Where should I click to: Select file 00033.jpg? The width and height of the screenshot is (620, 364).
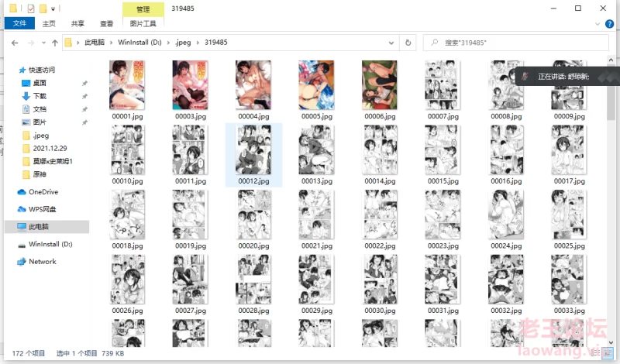click(x=569, y=284)
